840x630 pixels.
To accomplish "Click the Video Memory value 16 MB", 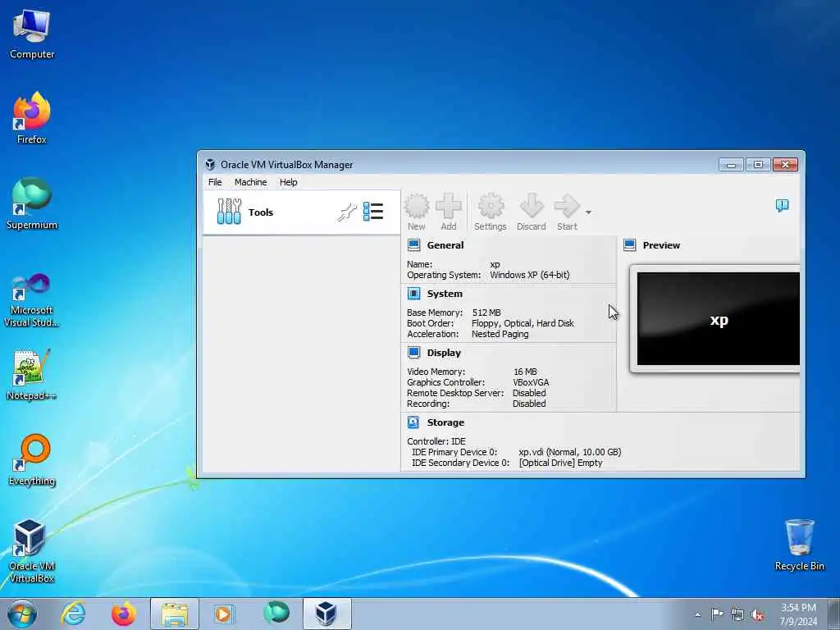I will [x=525, y=372].
